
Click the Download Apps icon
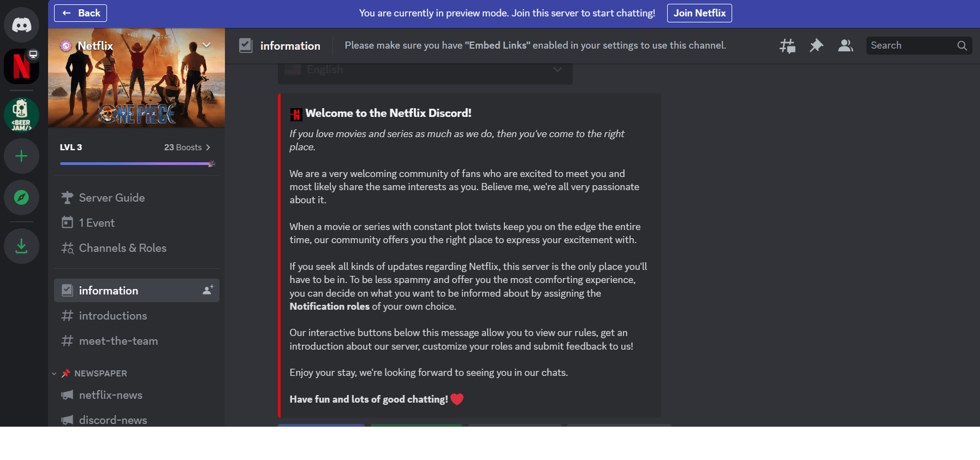tap(21, 246)
